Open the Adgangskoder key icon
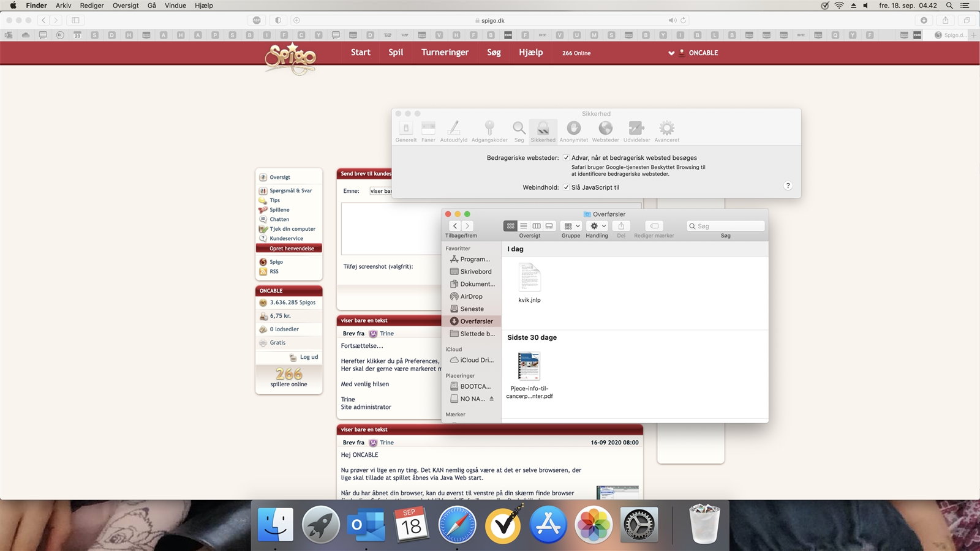Image resolution: width=980 pixels, height=551 pixels. 489,128
